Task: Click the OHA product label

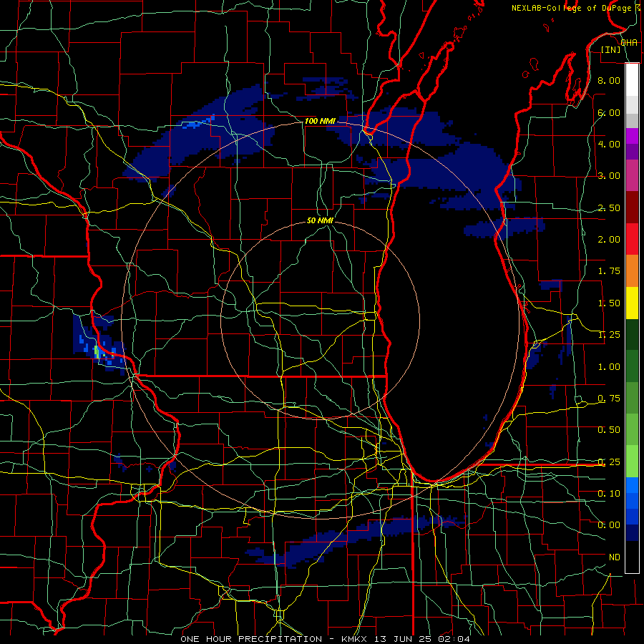Action: (x=629, y=42)
